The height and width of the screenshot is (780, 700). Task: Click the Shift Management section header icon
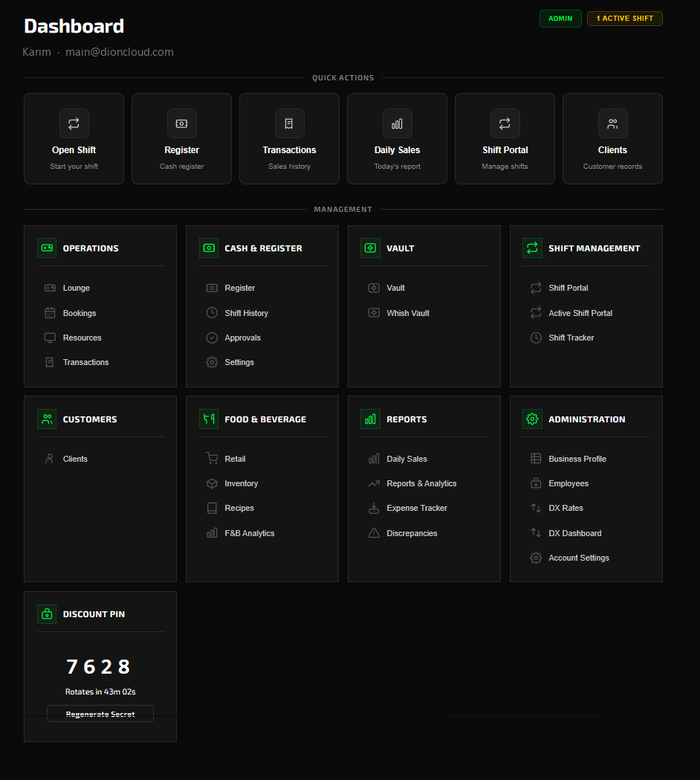click(533, 248)
